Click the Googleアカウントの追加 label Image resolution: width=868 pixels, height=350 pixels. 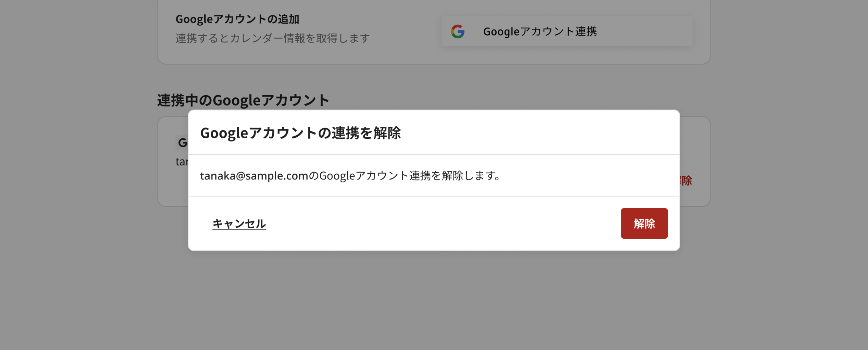click(x=236, y=20)
